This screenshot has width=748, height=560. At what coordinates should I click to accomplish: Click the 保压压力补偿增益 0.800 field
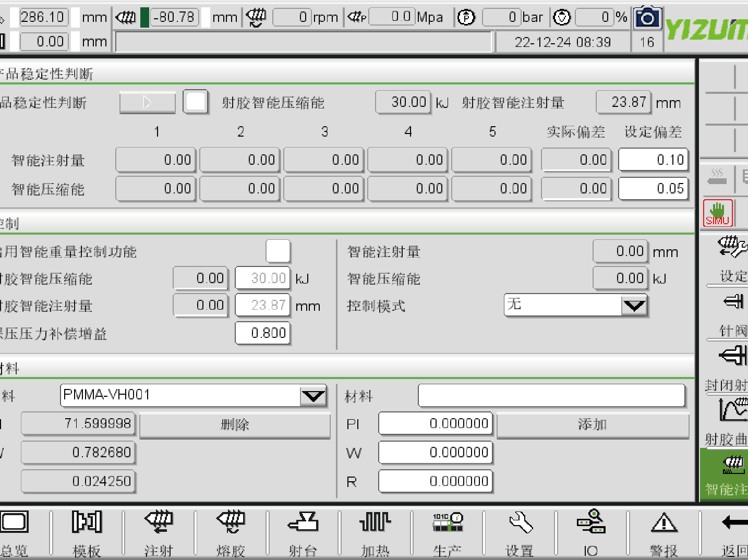pyautogui.click(x=263, y=333)
